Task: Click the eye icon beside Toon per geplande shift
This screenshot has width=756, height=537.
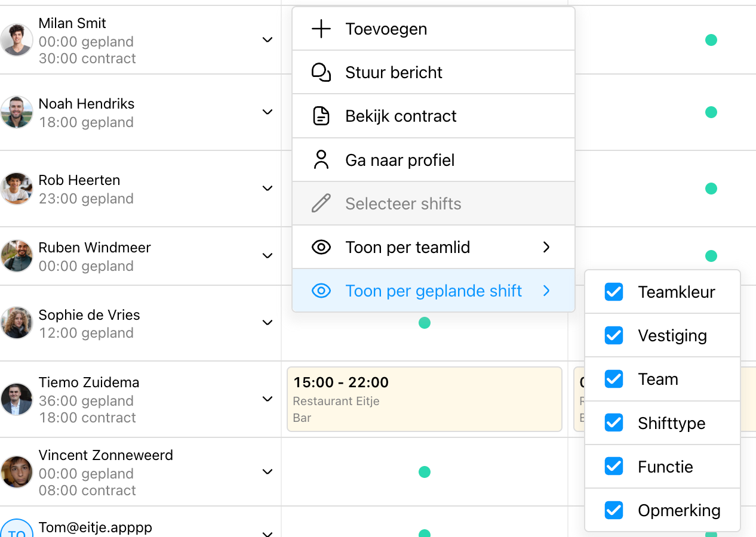Action: [x=321, y=291]
